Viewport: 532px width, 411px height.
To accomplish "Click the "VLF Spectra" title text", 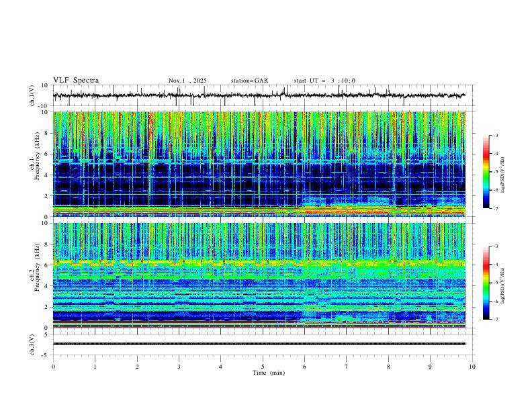I will (76, 81).
